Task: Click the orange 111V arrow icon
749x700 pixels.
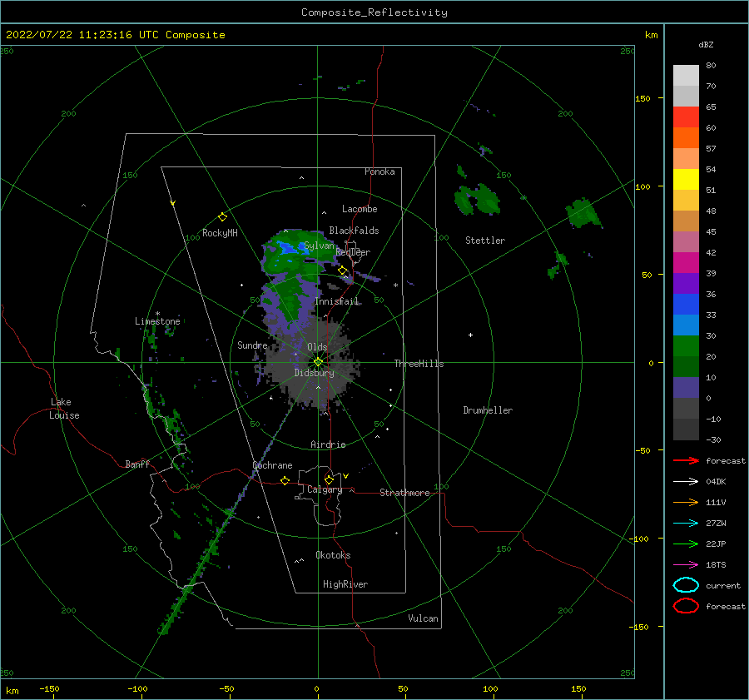Action: (x=686, y=502)
